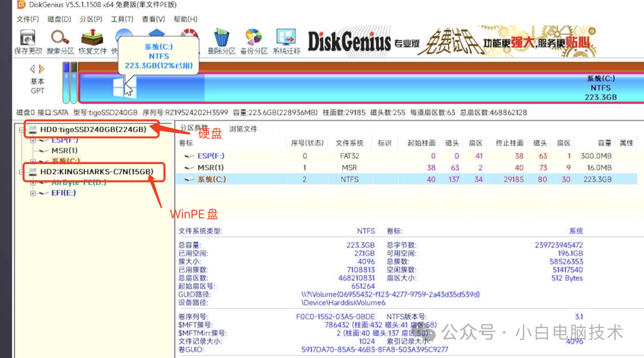Click the 终止柱面 column header
644x358 pixels.
pos(509,143)
